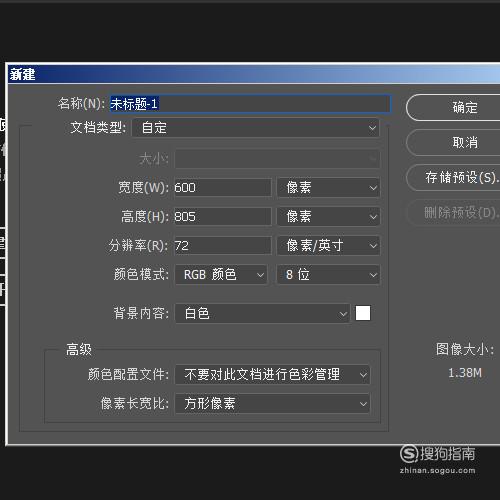Open the bit depth dropdown 8 位
500x500 pixels.
tap(328, 275)
